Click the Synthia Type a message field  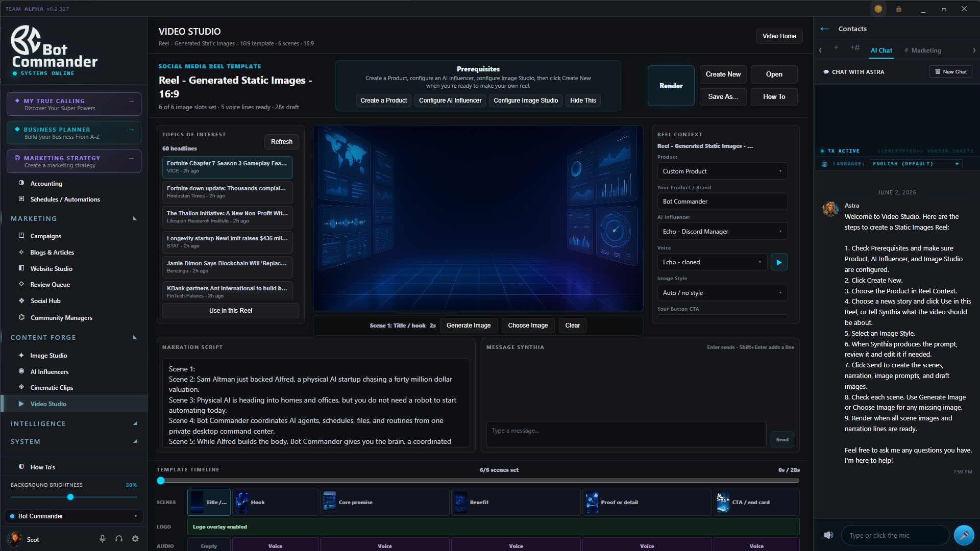point(626,434)
